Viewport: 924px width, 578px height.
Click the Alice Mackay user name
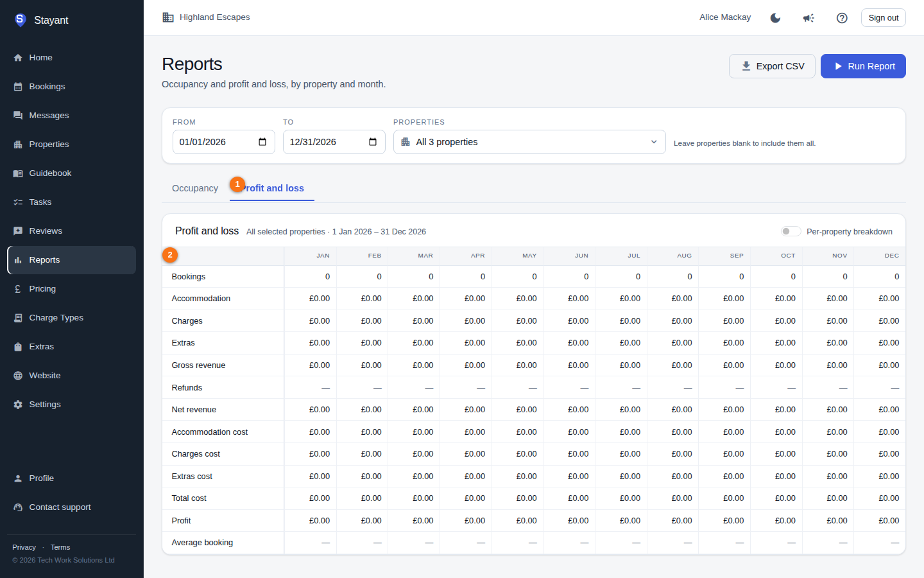click(725, 17)
